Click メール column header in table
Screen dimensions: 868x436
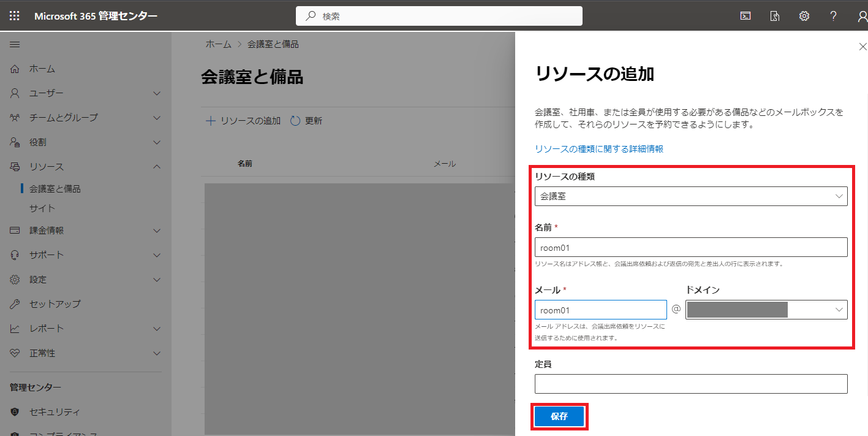click(445, 164)
